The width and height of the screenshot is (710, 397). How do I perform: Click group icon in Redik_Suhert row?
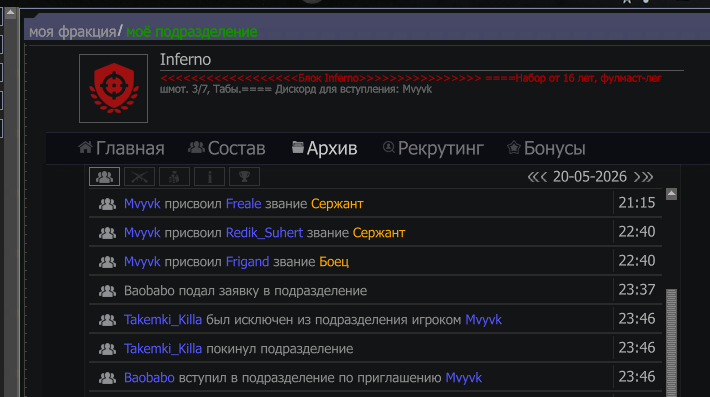coord(107,233)
